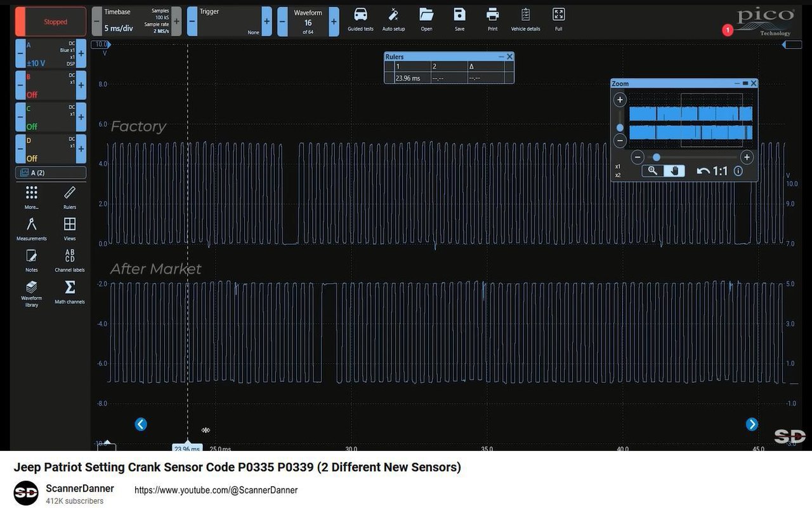Screen dimensions: 812x508
Task: Step to previous waveform buffer with minus
Action: click(x=283, y=22)
